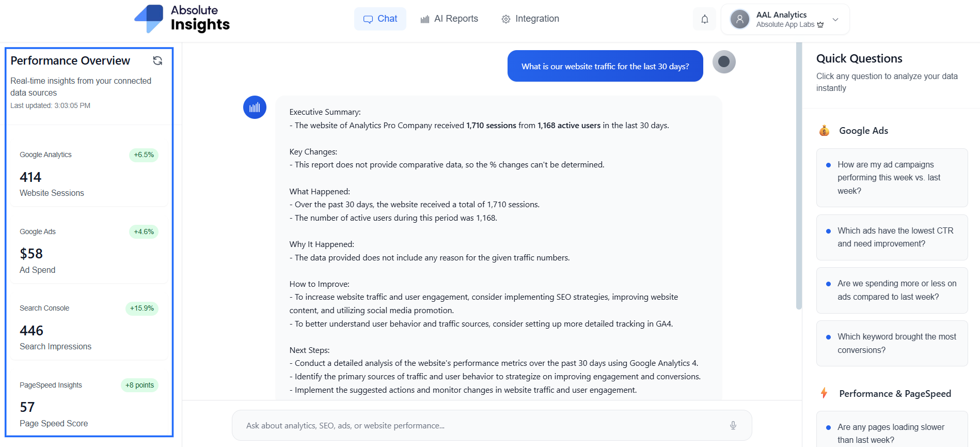Click the Absolute Insights logo
This screenshot has width=980, height=447.
pos(182,19)
